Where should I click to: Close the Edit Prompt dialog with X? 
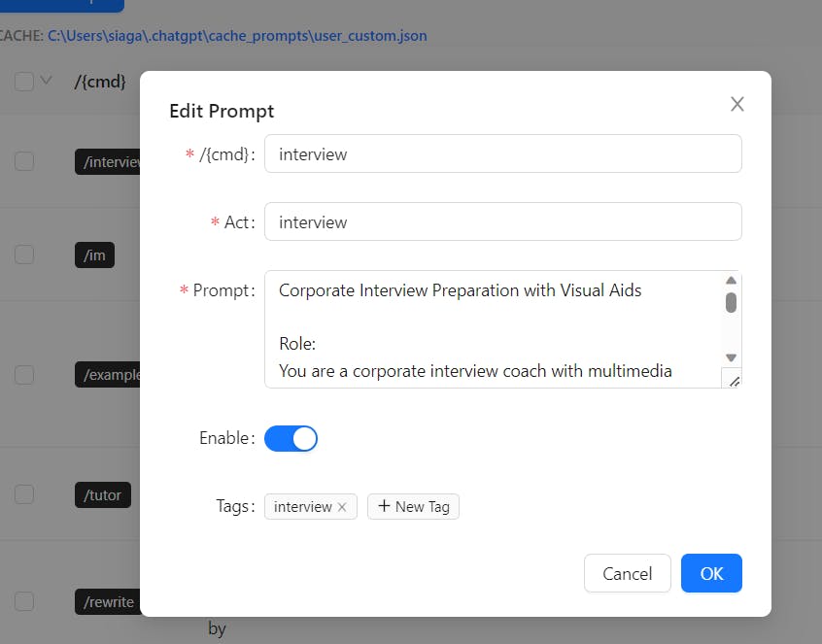737,104
